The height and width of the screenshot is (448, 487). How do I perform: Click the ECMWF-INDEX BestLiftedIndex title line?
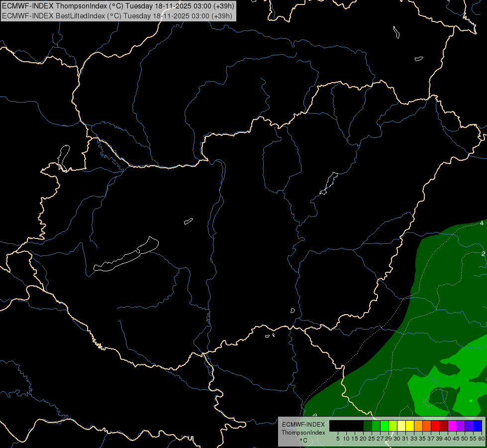[117, 16]
